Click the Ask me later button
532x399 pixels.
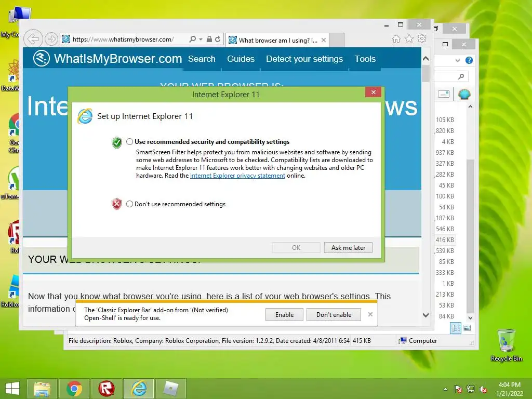tap(348, 248)
